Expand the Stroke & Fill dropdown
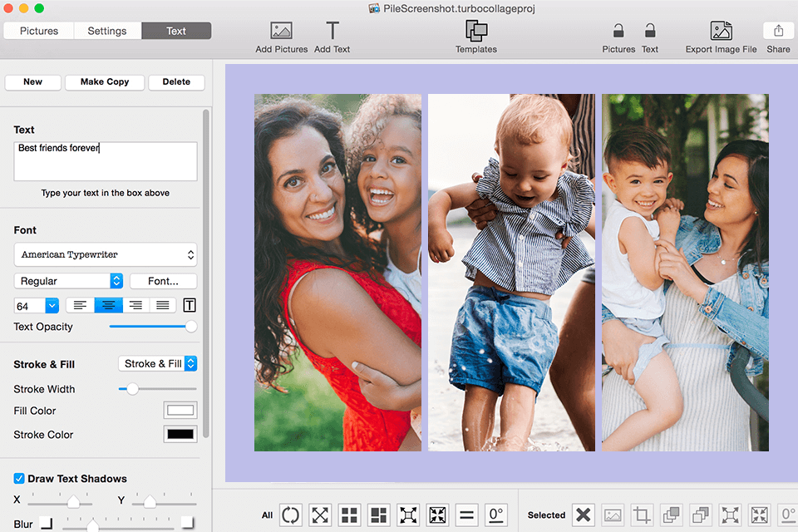798x532 pixels. coord(157,363)
